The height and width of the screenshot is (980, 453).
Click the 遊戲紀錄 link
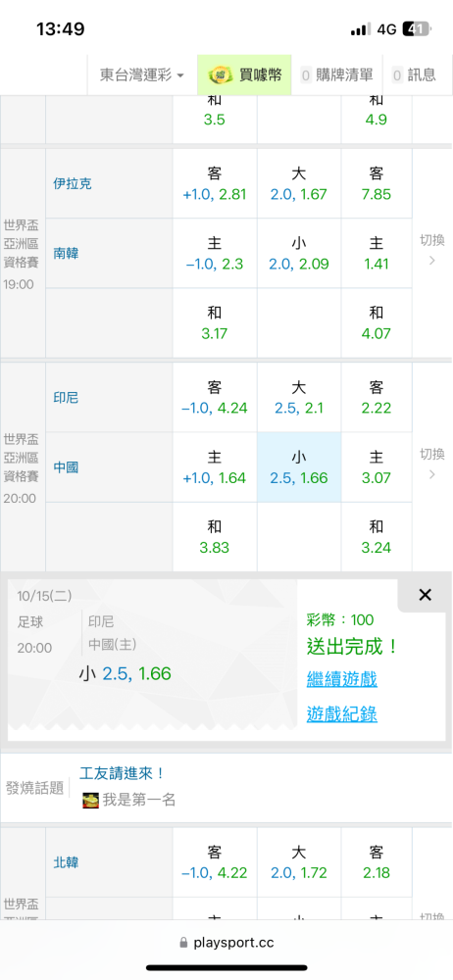pos(341,713)
